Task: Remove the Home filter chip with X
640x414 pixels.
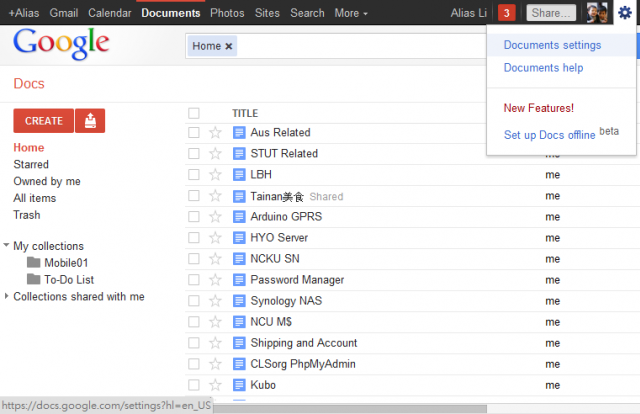Action: click(x=229, y=46)
